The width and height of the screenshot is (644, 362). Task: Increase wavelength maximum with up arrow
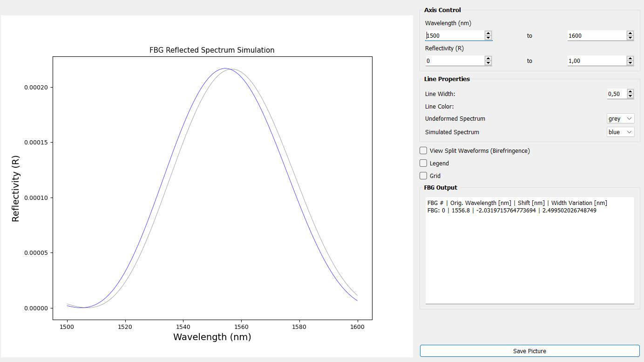(630, 33)
